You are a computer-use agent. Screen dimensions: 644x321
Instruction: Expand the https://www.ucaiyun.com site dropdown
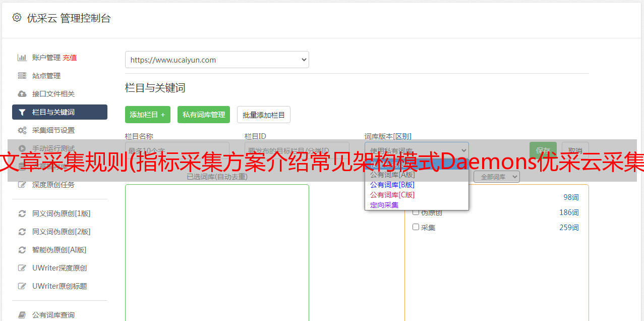pos(217,60)
